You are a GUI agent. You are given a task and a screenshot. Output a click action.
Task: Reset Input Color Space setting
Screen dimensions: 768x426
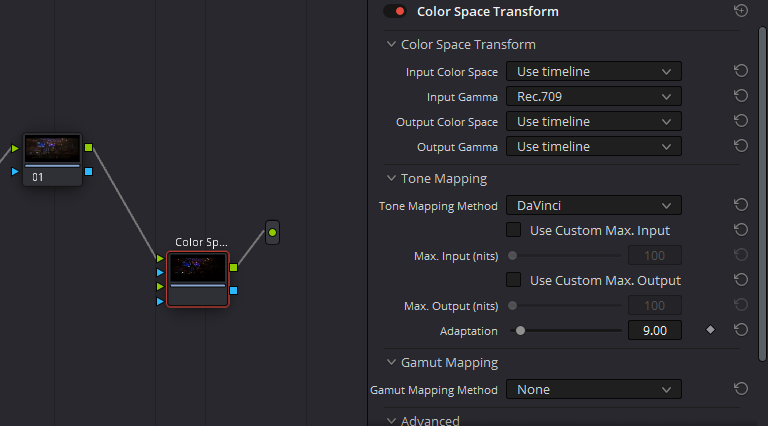click(741, 71)
